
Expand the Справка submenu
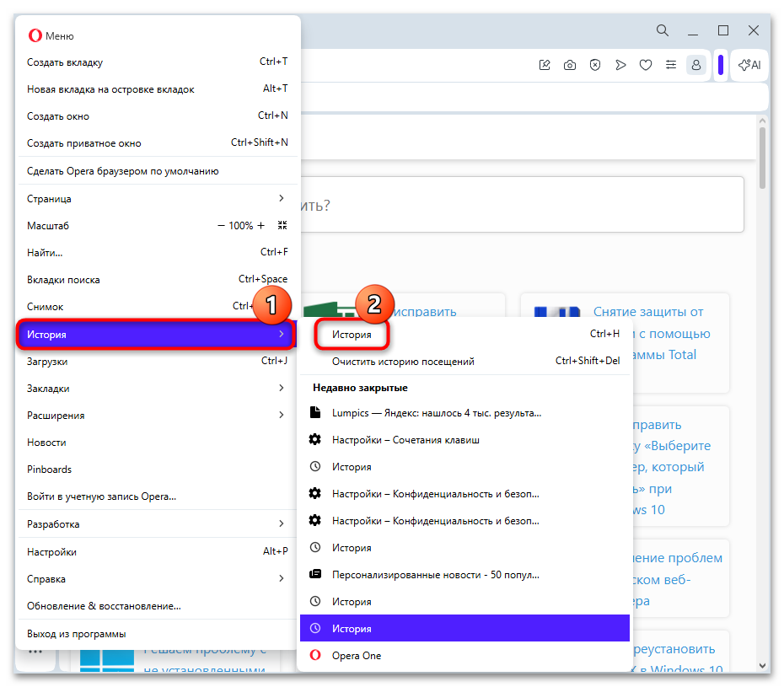pyautogui.click(x=158, y=579)
